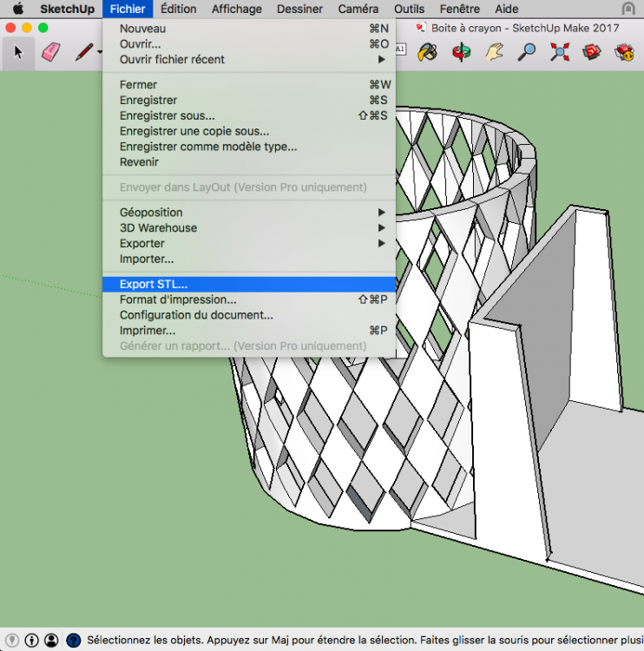Select Enregistrer sous... entry

tap(249, 115)
